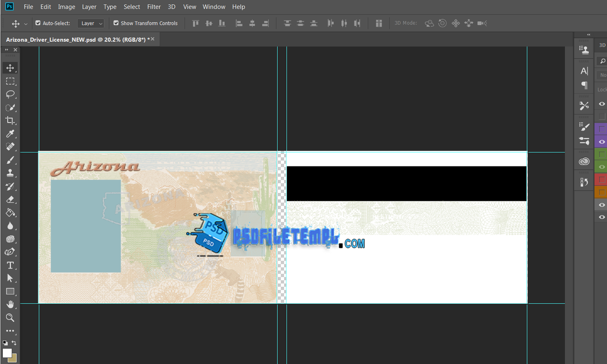This screenshot has height=364, width=607.
Task: Reset to default foreground and background colors
Action: pos(5,342)
